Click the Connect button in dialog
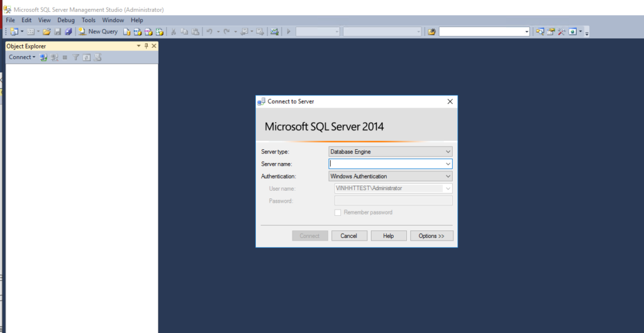 (x=309, y=236)
